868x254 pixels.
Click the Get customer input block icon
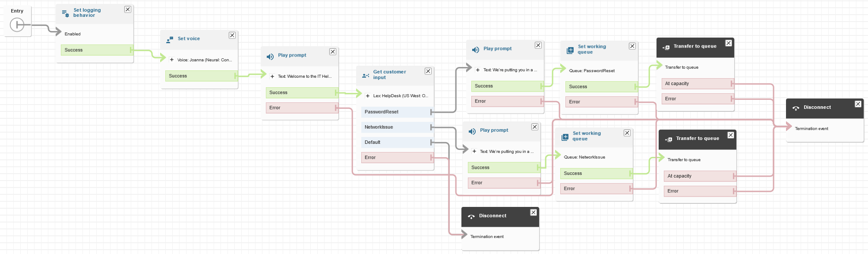pos(366,76)
